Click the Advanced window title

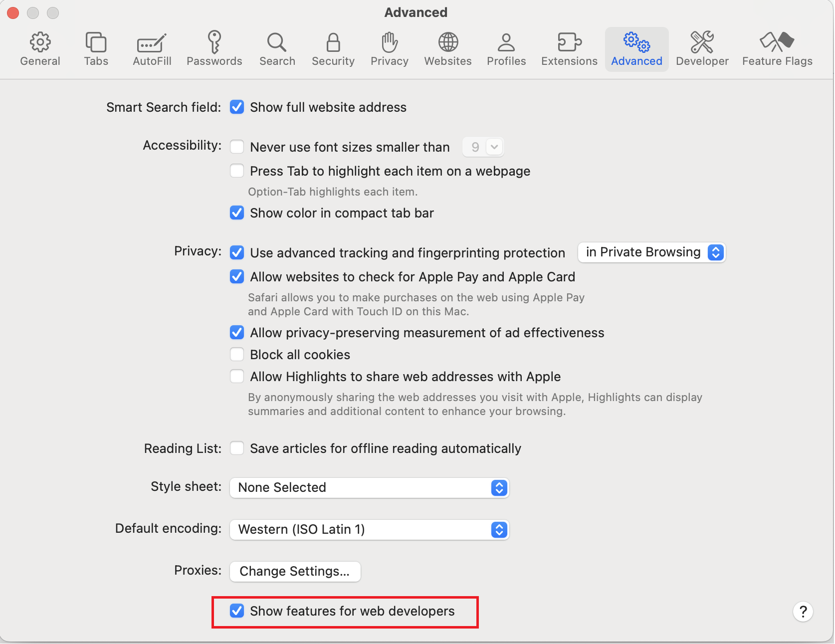[416, 12]
